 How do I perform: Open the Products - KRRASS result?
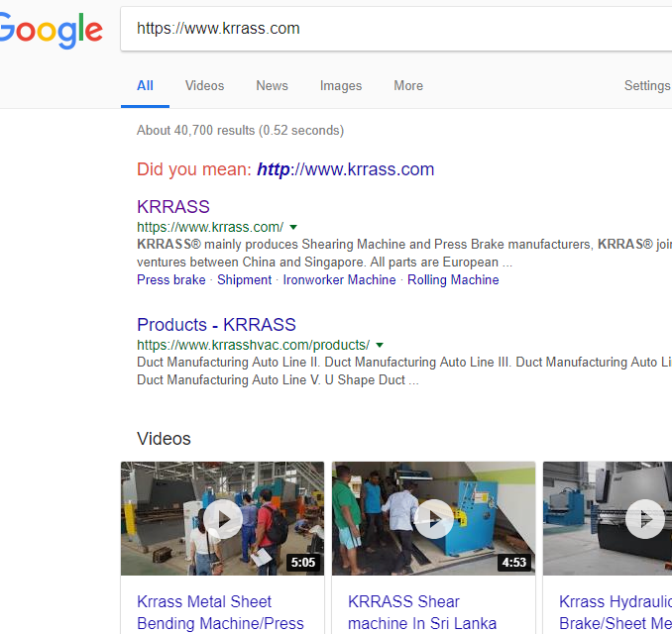click(216, 325)
